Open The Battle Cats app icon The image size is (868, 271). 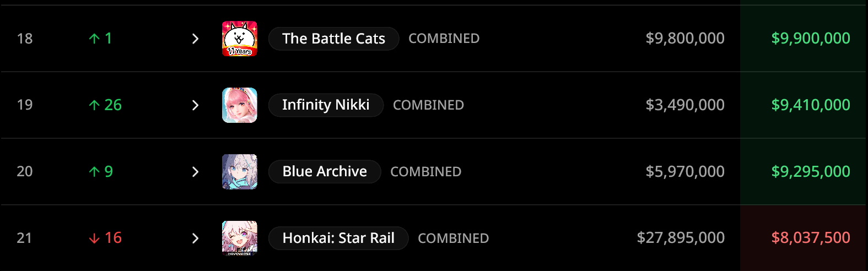click(240, 39)
